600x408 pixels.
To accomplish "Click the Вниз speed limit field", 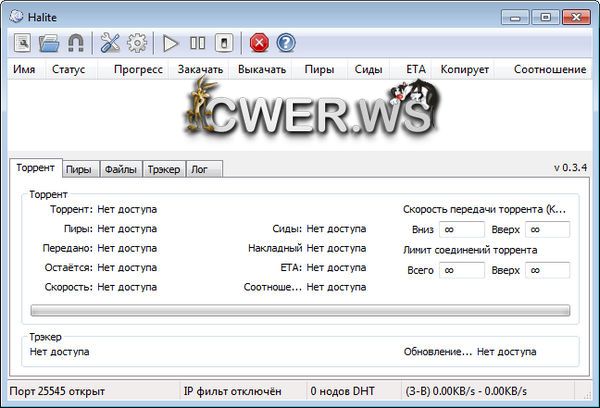I will 461,229.
